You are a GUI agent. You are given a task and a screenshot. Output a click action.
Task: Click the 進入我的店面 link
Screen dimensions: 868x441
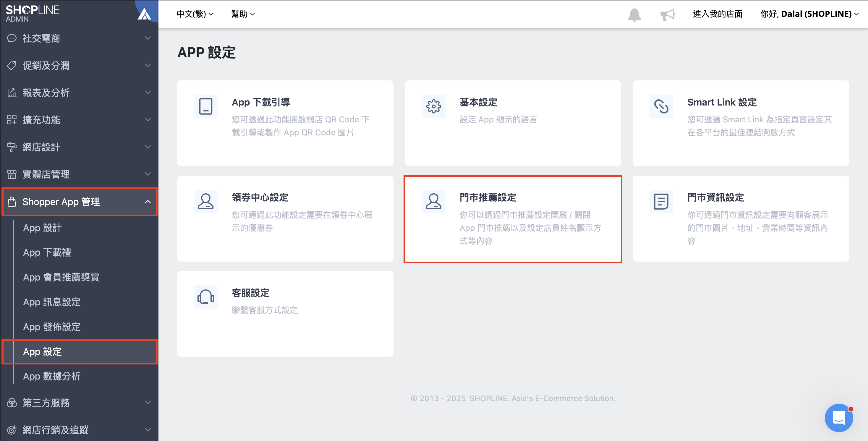[718, 14]
